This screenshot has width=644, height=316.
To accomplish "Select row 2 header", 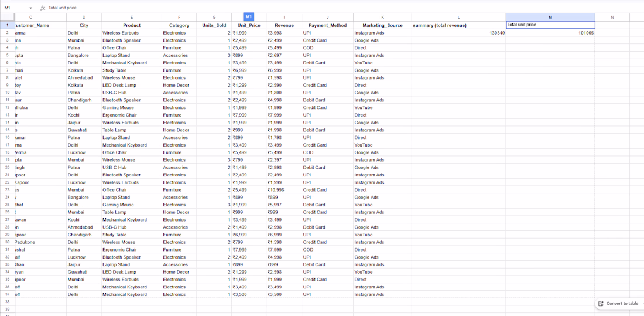I will point(7,32).
